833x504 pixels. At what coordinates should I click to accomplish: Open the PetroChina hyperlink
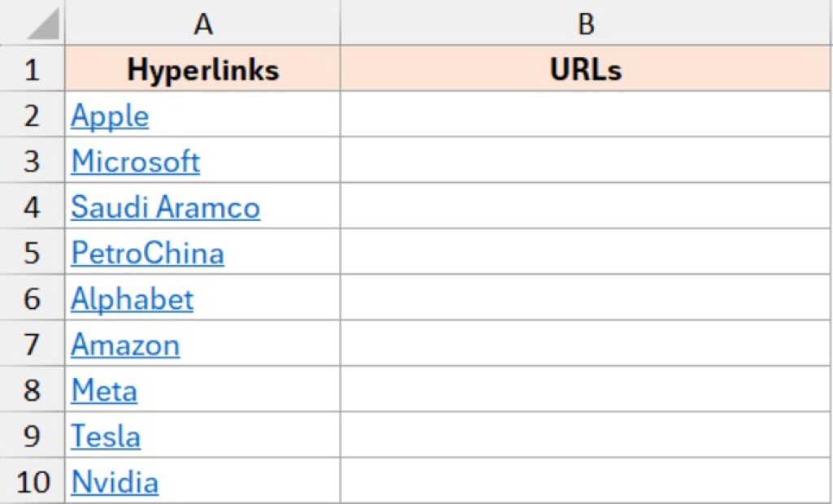coord(148,253)
